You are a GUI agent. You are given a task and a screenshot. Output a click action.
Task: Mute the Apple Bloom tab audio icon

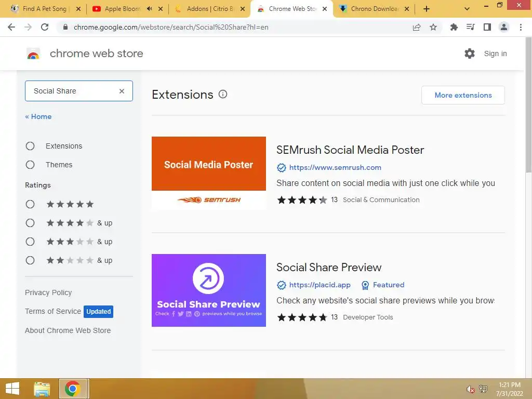(149, 9)
